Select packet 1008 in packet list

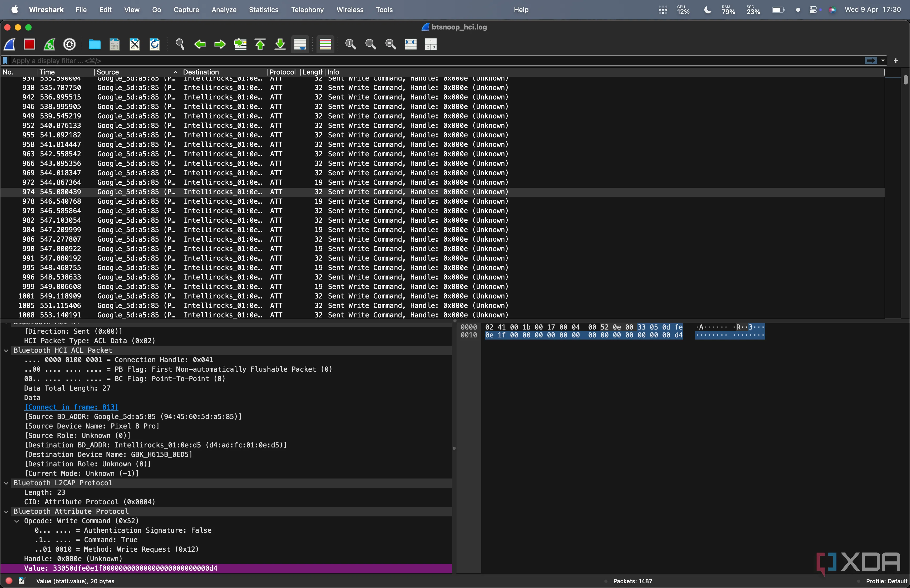442,315
